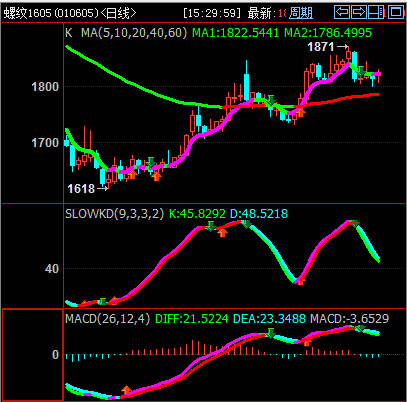Click the green sell arrow beside the 1871 high
The image size is (407, 402).
pos(361,71)
